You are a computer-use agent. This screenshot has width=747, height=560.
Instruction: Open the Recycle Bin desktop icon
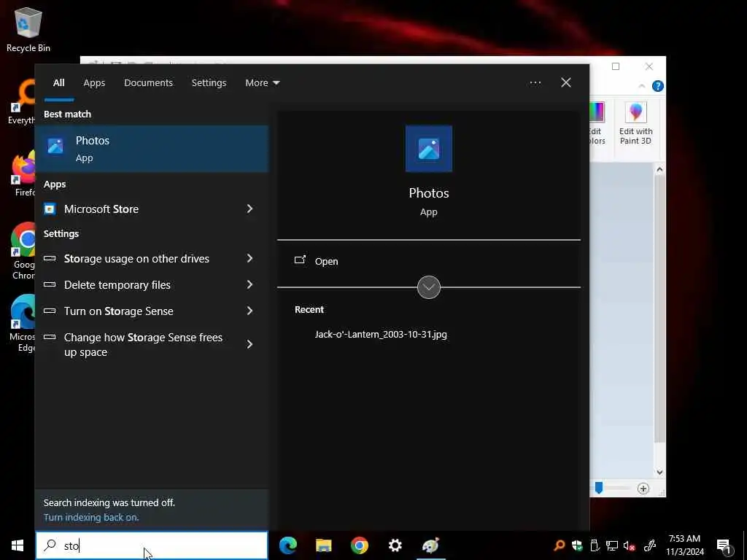28,29
